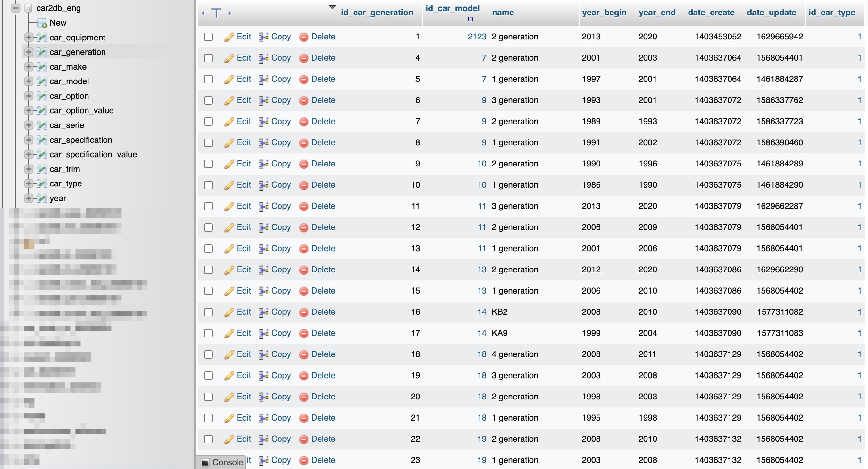Select checkbox for generation row 22
The width and height of the screenshot is (868, 469).
tap(208, 439)
